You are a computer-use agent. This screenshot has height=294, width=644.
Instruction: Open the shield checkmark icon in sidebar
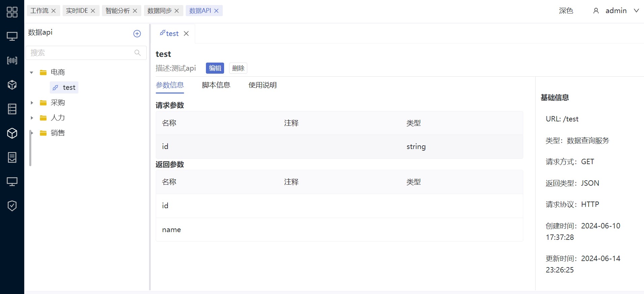(x=12, y=206)
